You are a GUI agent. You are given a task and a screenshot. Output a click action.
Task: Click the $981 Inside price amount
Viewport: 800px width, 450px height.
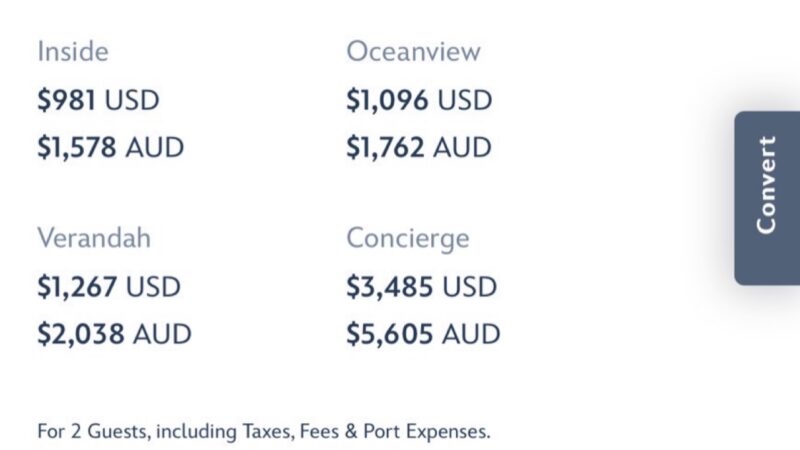pos(67,100)
